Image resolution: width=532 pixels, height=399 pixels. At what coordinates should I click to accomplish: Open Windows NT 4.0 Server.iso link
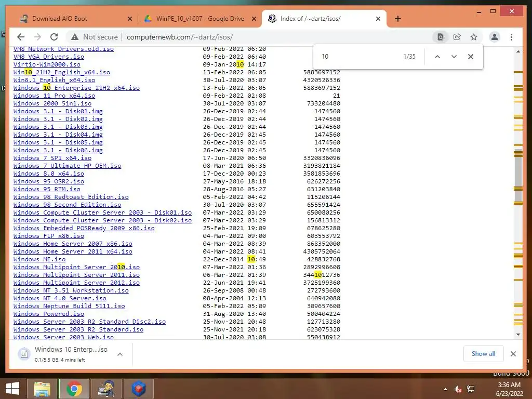pos(60,299)
